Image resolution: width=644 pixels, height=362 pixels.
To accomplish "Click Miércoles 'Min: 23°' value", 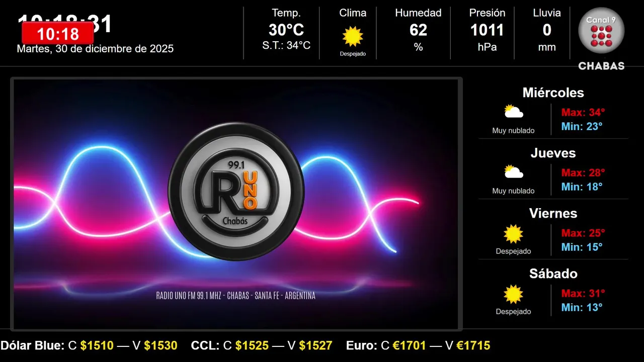I will (582, 126).
